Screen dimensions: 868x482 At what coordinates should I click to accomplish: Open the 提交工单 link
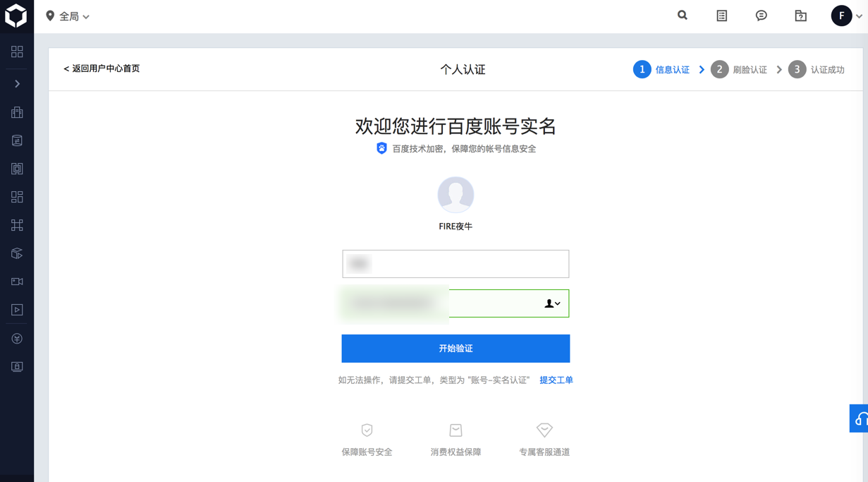click(556, 380)
